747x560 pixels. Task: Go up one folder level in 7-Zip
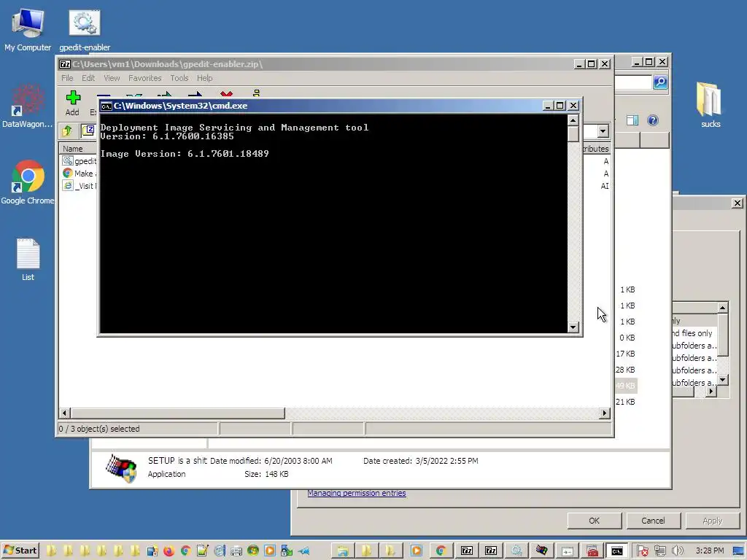[x=66, y=131]
